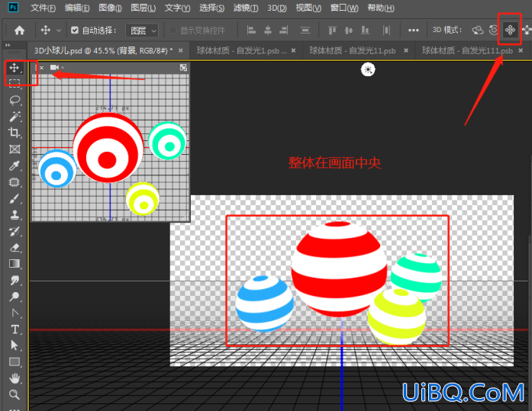Open the 编辑(E) menu
This screenshot has height=411, width=532.
[77, 8]
